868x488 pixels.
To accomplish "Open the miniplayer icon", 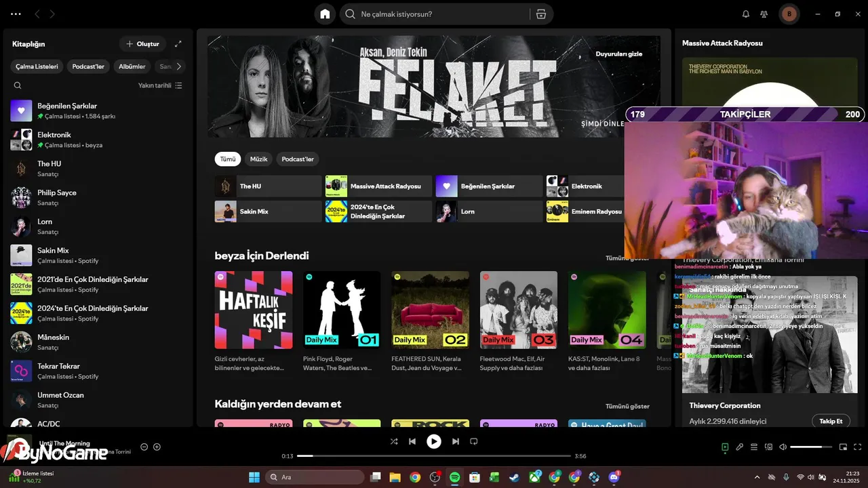I will [844, 447].
